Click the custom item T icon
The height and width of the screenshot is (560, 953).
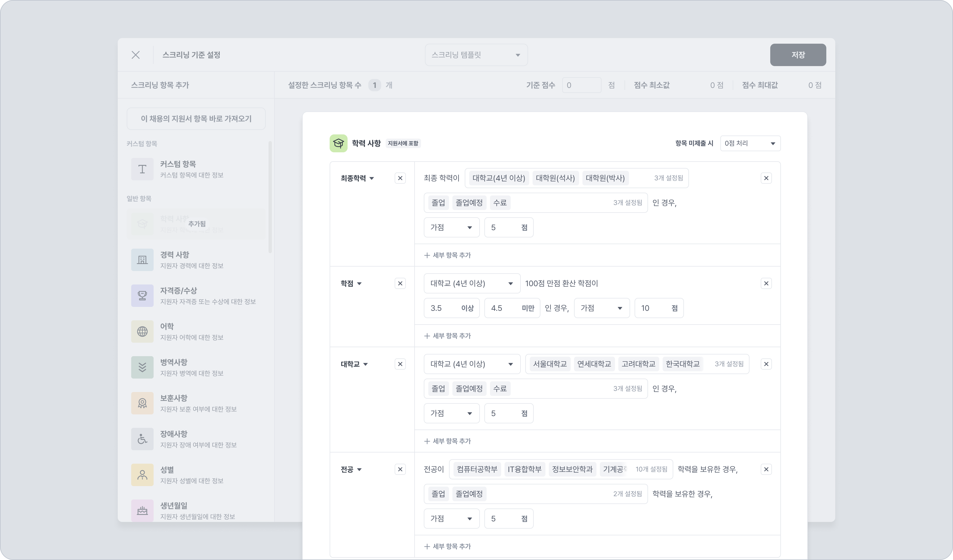pos(142,169)
